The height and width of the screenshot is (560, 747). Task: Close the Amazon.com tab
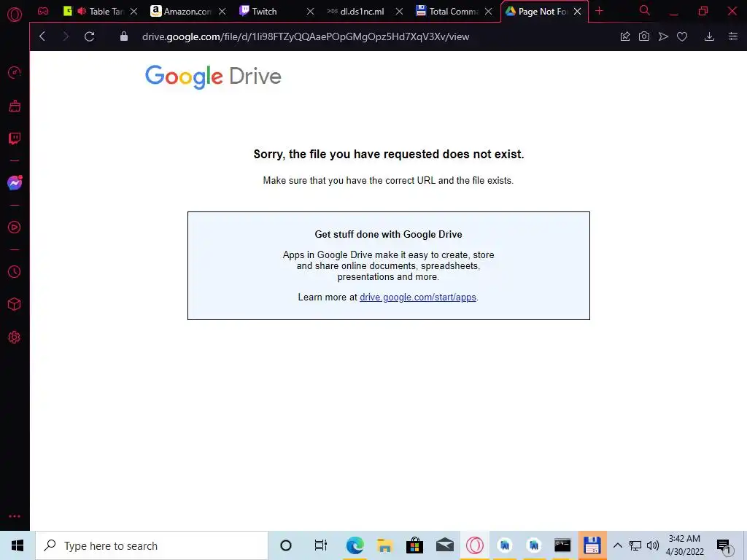[222, 12]
